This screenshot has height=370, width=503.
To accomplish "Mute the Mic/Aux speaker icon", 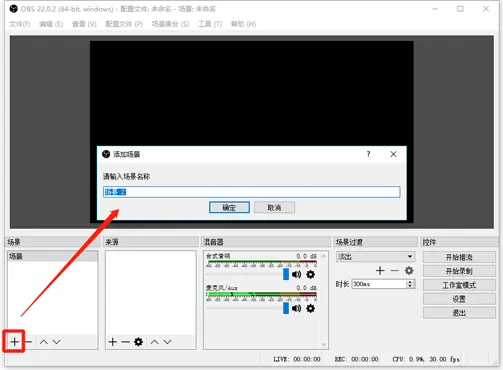I will point(296,308).
